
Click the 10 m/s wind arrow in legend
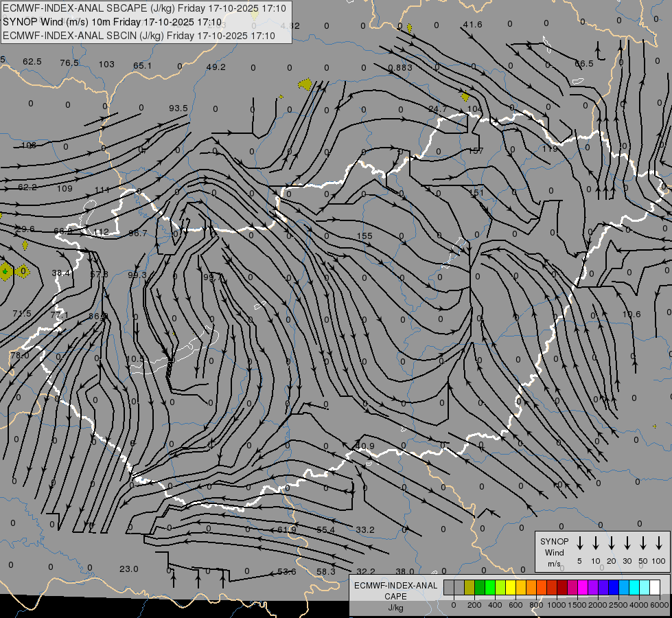click(x=596, y=543)
